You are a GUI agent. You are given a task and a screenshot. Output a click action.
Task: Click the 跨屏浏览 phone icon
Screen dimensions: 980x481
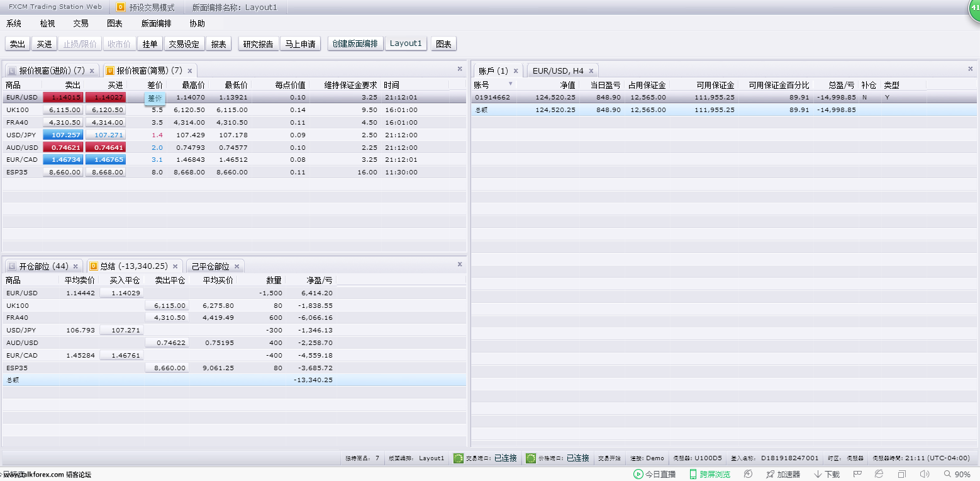click(x=693, y=474)
